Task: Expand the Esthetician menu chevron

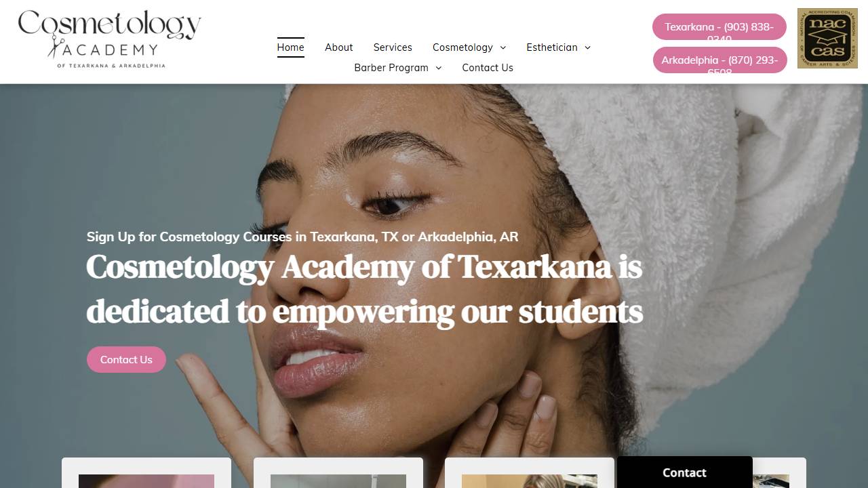Action: (x=587, y=47)
